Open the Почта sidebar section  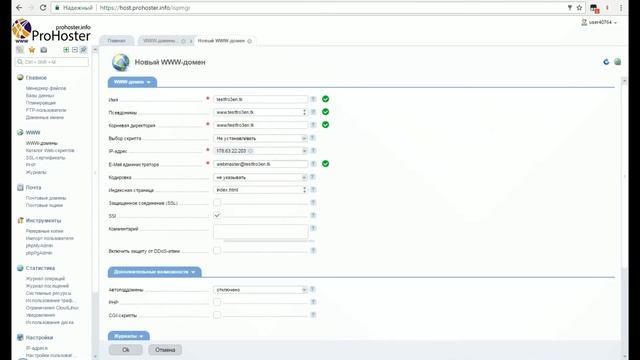[x=33, y=187]
